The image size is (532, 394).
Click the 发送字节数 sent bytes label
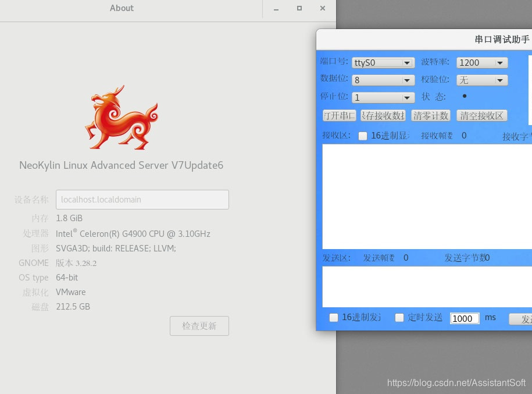point(465,258)
